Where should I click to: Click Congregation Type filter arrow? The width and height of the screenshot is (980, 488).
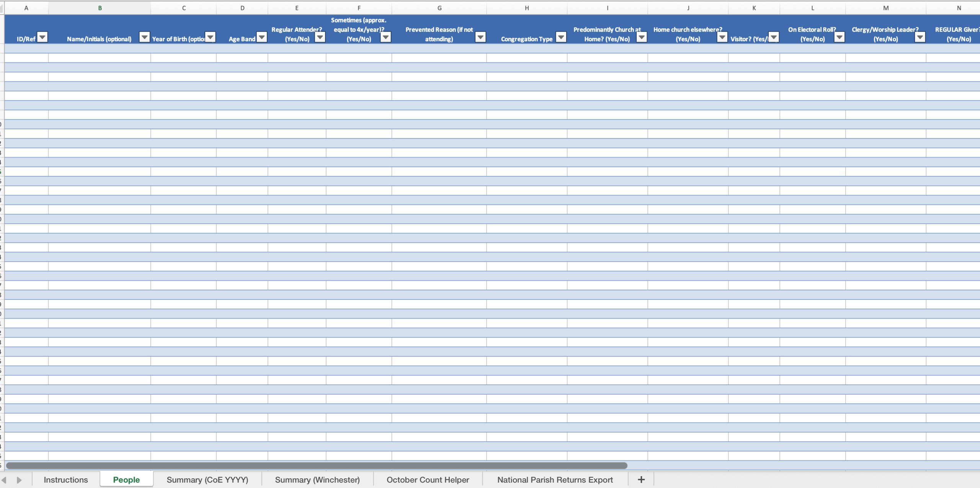(x=561, y=37)
